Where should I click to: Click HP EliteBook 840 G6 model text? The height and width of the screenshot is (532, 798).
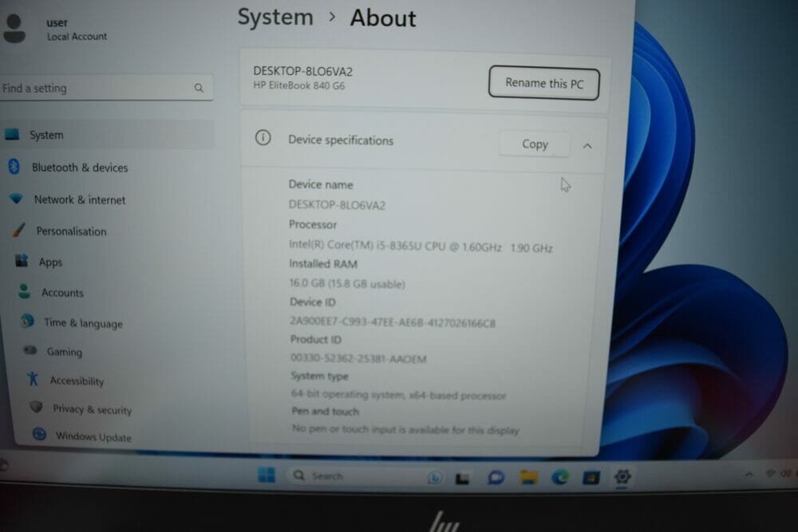coord(299,85)
